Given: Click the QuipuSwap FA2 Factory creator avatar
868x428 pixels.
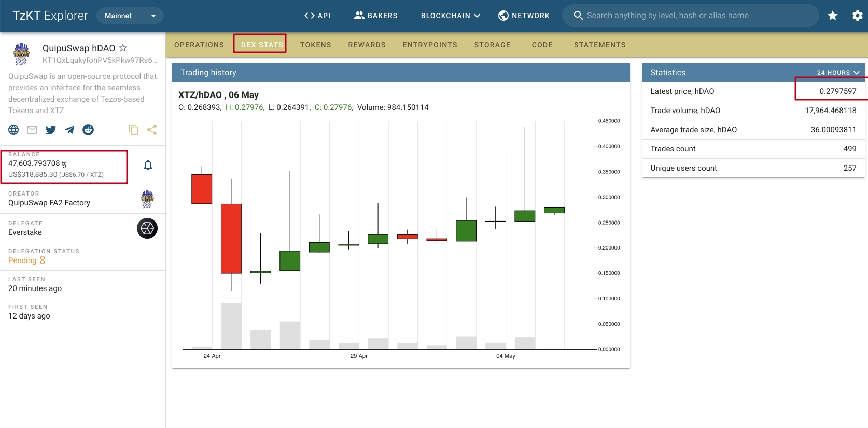Looking at the screenshot, I should [x=147, y=199].
